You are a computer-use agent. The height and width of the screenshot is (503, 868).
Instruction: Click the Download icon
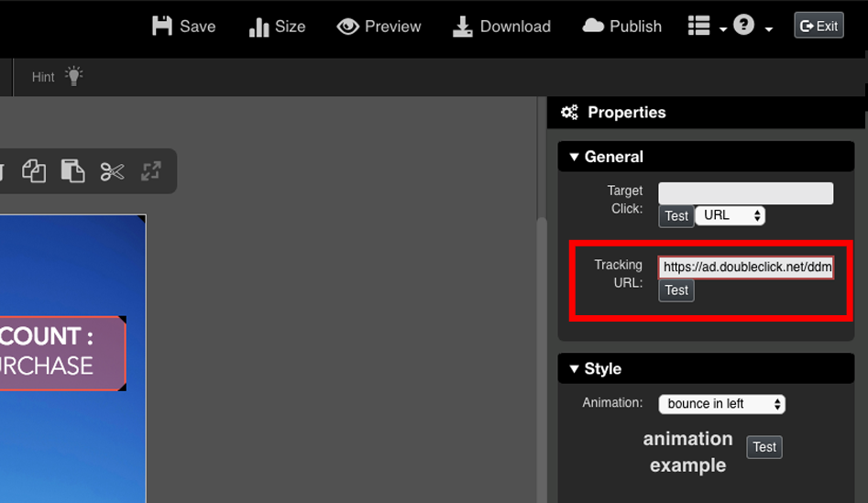point(463,27)
